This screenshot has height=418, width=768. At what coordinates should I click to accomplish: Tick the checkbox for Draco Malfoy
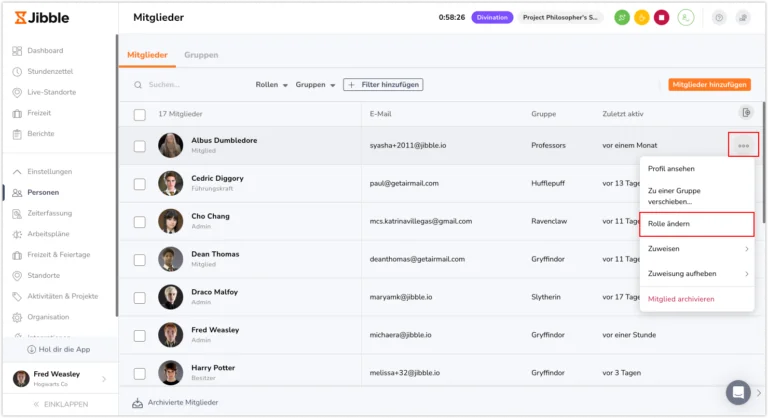click(140, 298)
